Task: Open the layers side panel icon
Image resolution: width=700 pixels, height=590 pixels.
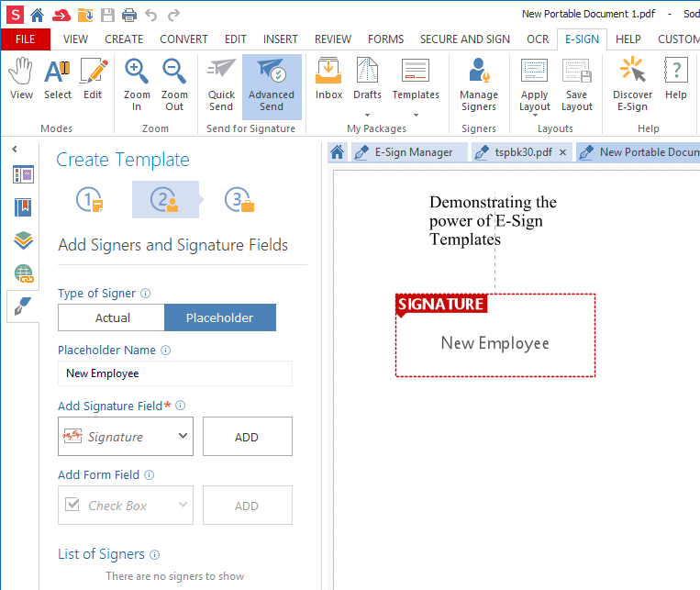Action: click(x=23, y=240)
